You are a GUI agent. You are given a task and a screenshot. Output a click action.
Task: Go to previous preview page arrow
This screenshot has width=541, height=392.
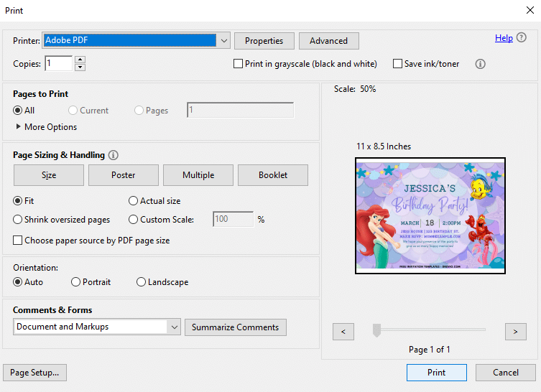[343, 332]
